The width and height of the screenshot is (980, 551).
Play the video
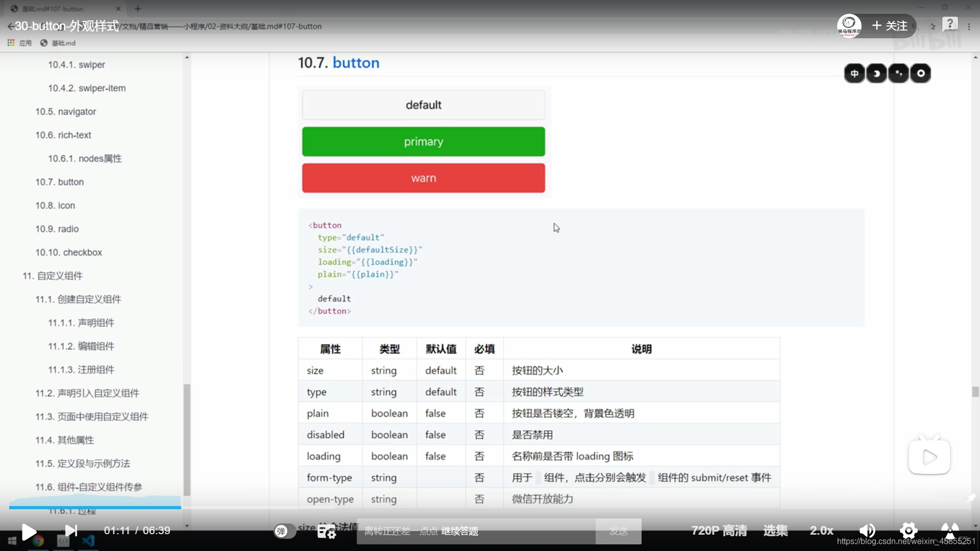(29, 532)
